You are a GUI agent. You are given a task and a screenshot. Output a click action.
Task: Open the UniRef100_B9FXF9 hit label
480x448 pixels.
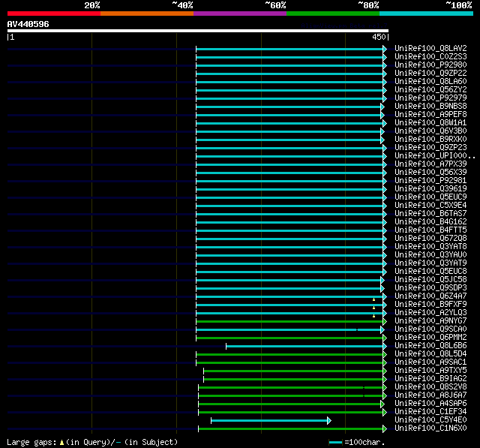click(x=430, y=305)
